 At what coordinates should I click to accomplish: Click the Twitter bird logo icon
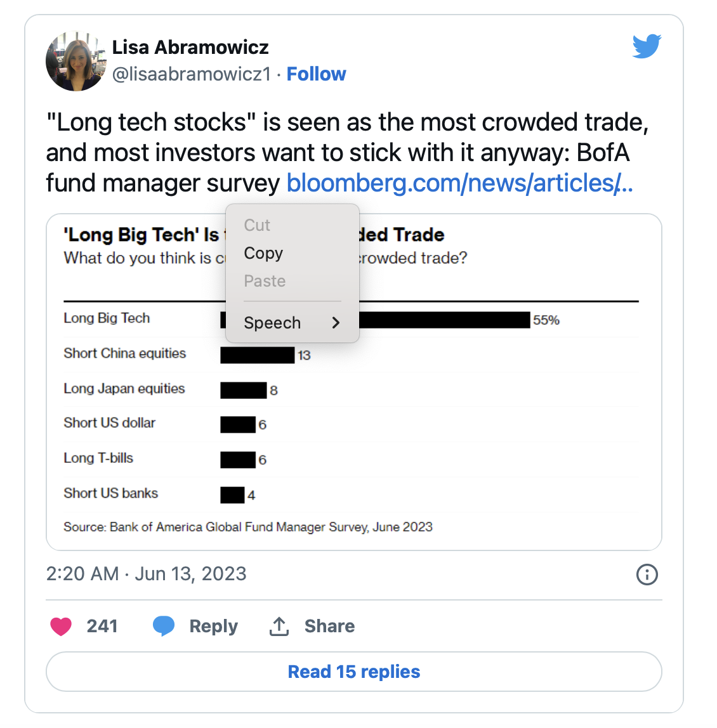(x=647, y=46)
